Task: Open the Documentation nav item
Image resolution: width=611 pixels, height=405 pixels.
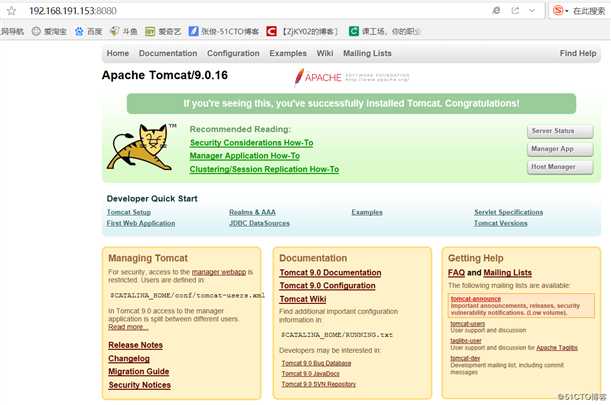Action: (x=168, y=53)
